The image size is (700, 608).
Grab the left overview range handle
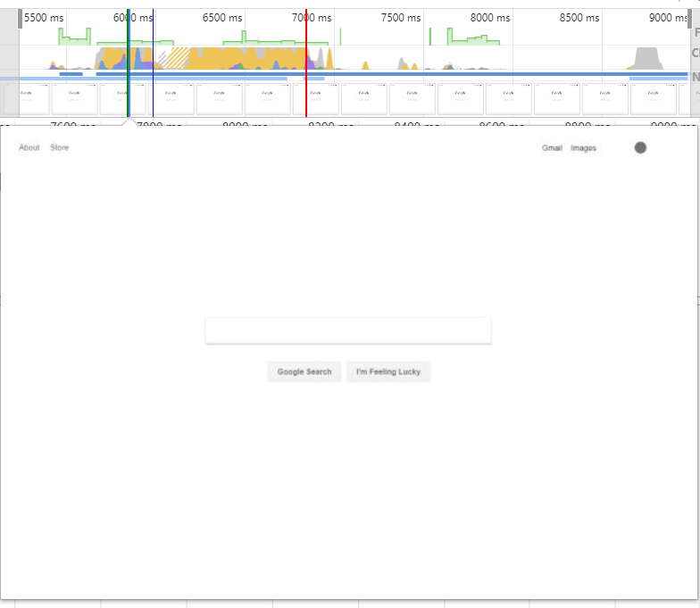[20, 19]
